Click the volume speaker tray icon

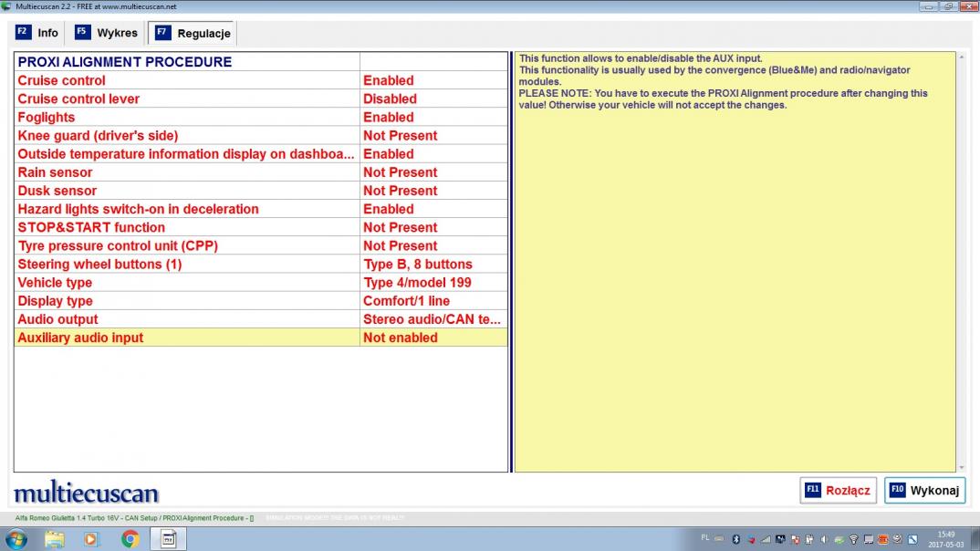[x=824, y=539]
